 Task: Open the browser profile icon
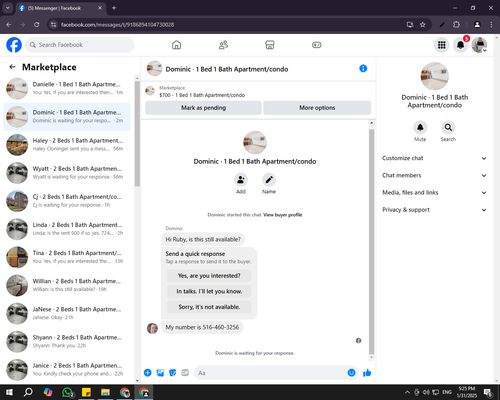click(x=477, y=25)
